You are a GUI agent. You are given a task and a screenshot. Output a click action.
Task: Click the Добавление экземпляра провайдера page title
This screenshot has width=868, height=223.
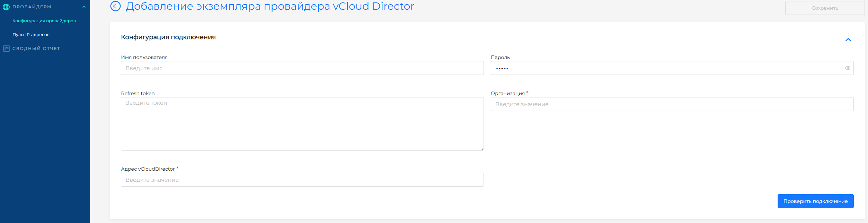[x=269, y=6]
